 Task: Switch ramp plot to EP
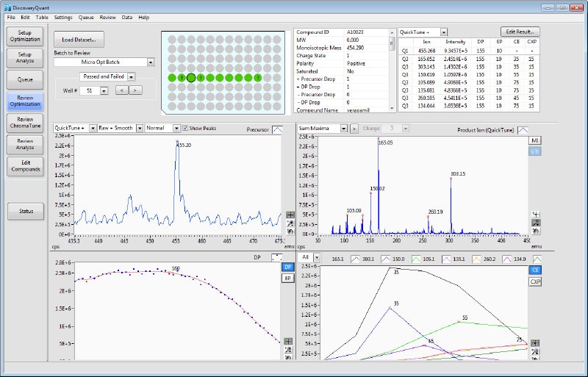(x=288, y=279)
